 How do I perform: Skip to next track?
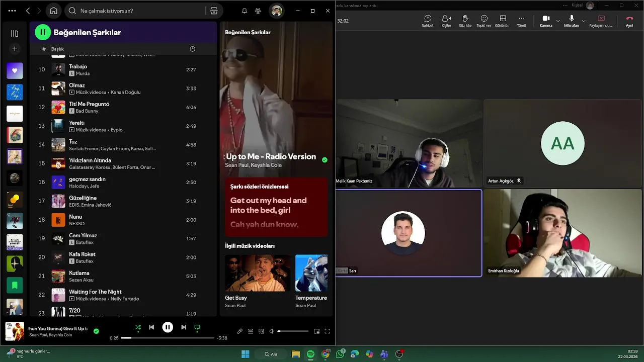pos(184,327)
